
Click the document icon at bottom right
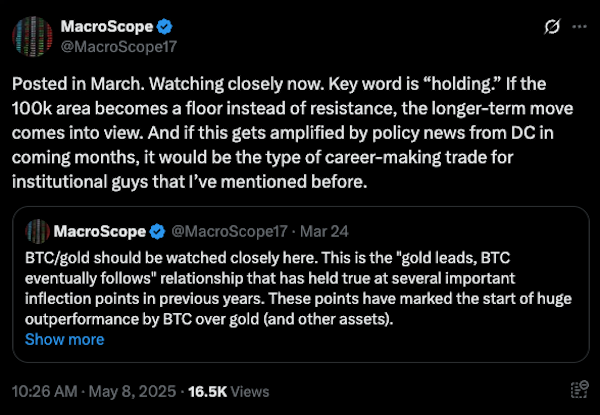coord(578,389)
